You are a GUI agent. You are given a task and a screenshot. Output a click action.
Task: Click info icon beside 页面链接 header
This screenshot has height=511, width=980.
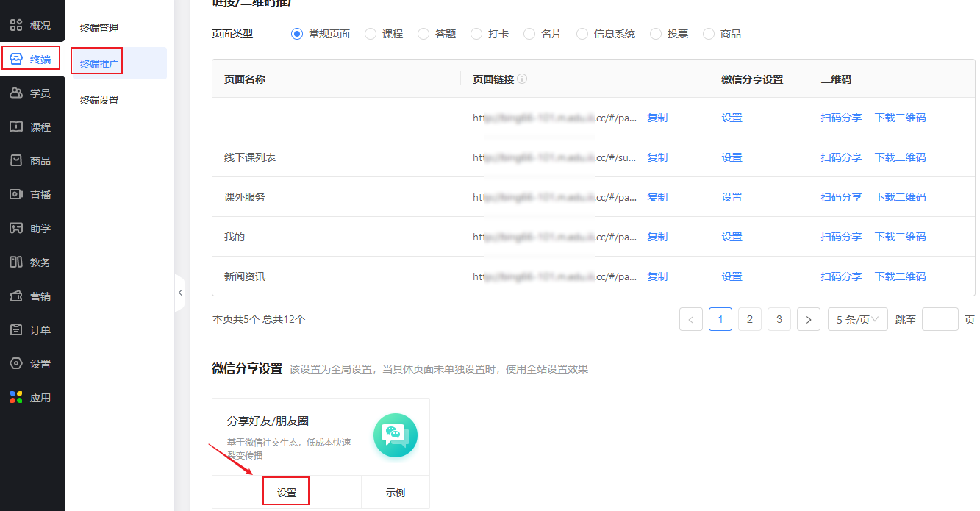(x=522, y=79)
